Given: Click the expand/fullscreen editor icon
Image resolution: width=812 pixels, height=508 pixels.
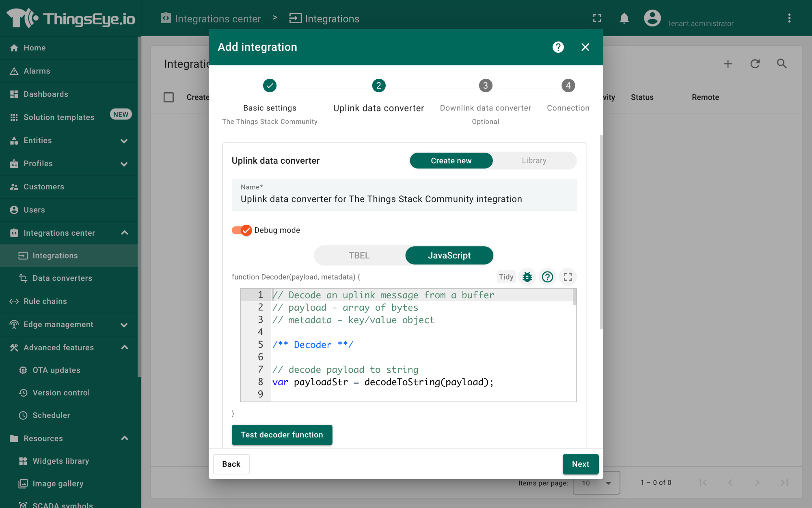Looking at the screenshot, I should (x=567, y=277).
